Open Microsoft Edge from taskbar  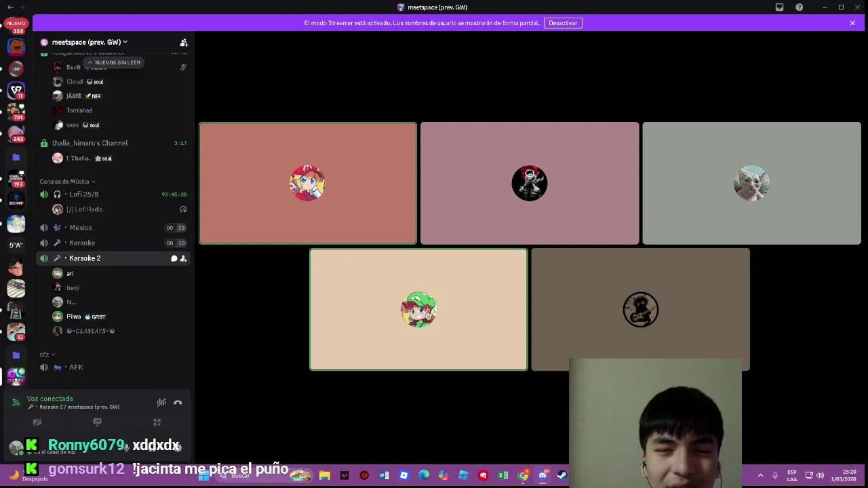tap(424, 476)
